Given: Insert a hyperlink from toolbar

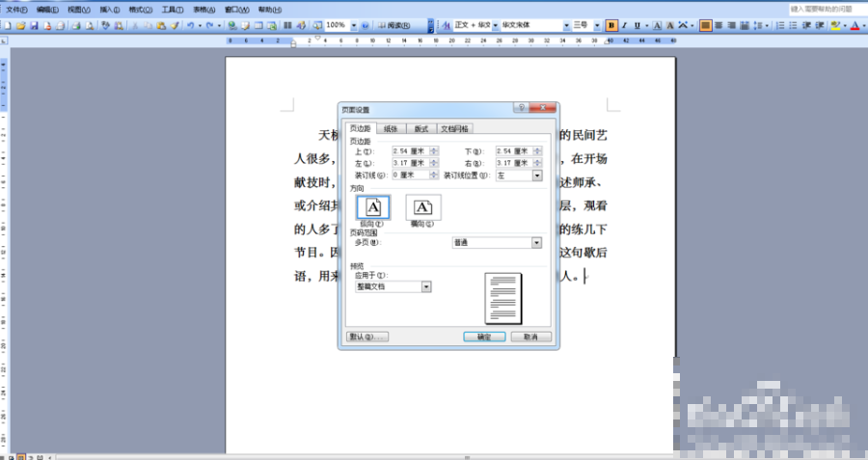Looking at the screenshot, I should pyautogui.click(x=231, y=25).
